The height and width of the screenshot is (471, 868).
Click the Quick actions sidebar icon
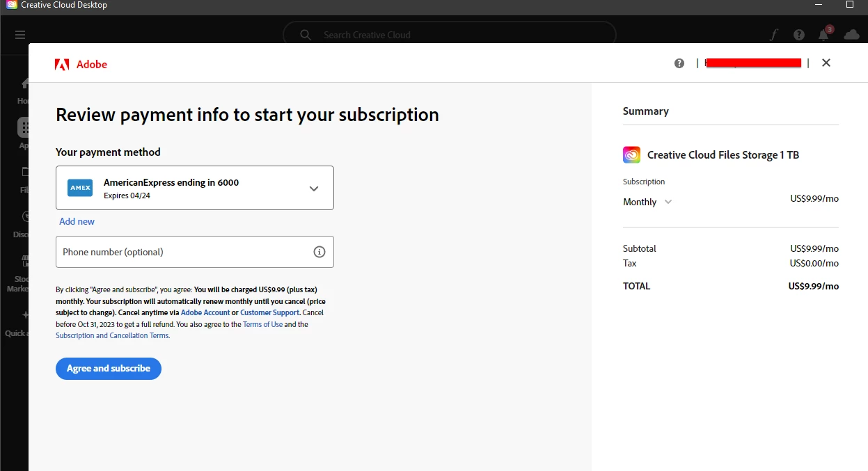coord(25,315)
